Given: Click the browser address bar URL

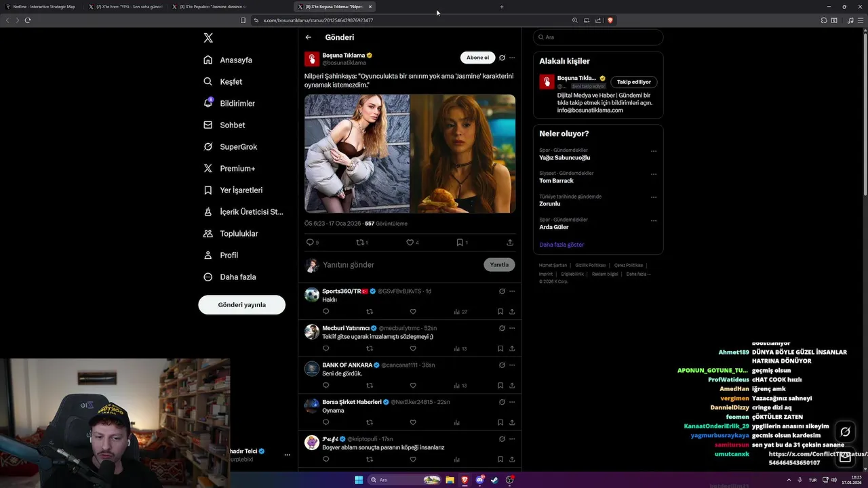Looking at the screenshot, I should click(x=318, y=20).
